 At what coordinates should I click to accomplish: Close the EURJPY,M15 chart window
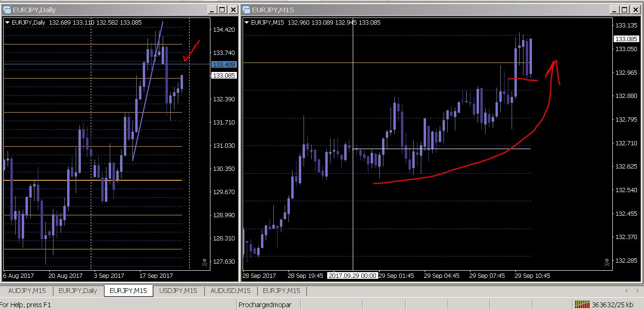635,9
